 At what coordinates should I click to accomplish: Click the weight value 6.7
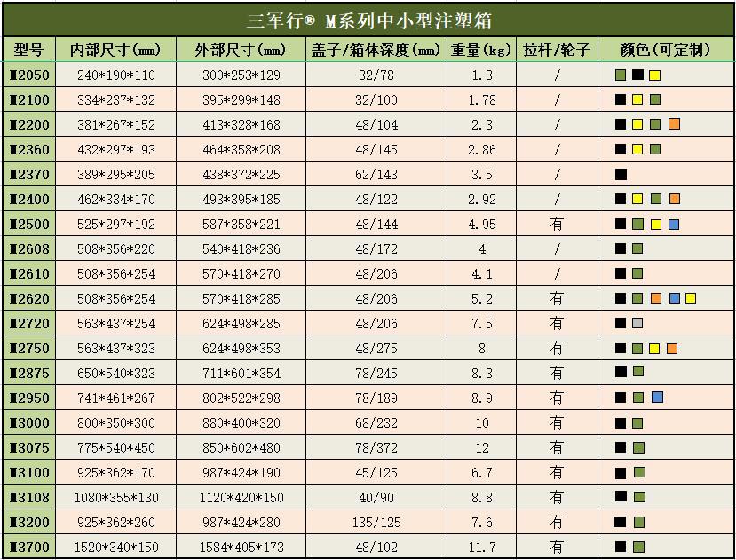click(x=481, y=473)
